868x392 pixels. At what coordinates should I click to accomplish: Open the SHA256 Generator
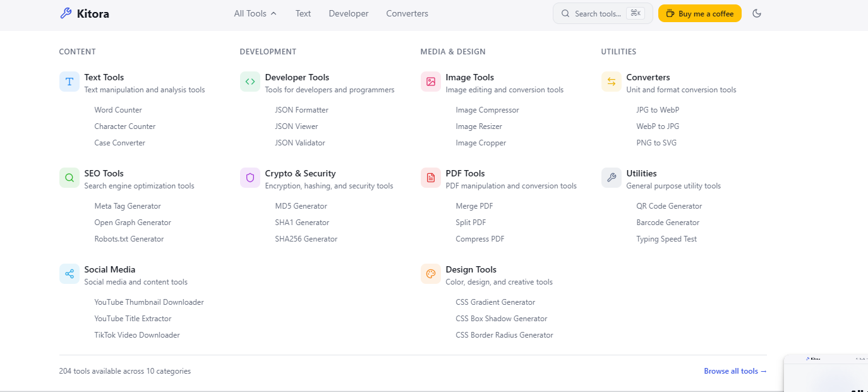pos(306,239)
